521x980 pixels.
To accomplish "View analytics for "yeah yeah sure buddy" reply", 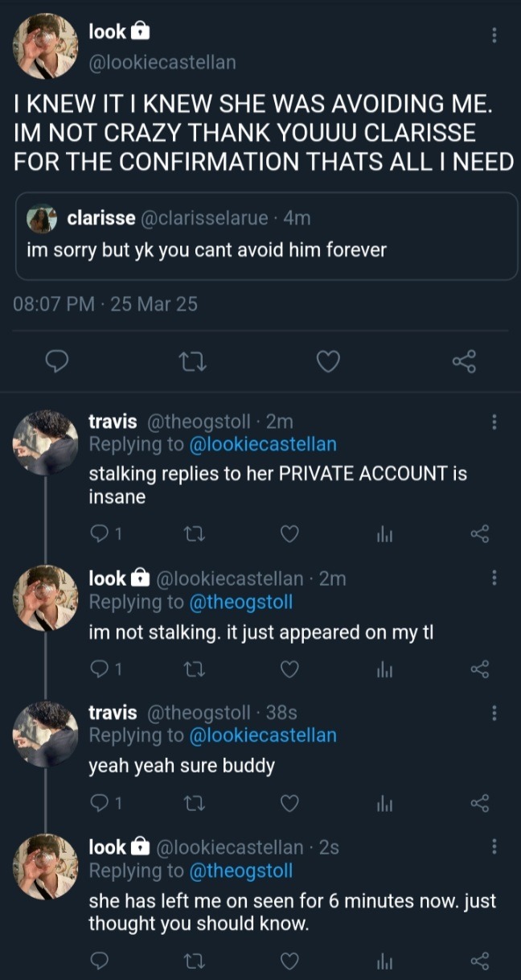I will (x=383, y=802).
